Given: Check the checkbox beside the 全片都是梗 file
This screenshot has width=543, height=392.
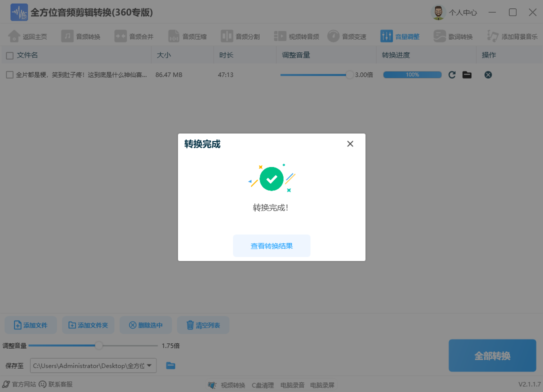Looking at the screenshot, I should click(8, 74).
